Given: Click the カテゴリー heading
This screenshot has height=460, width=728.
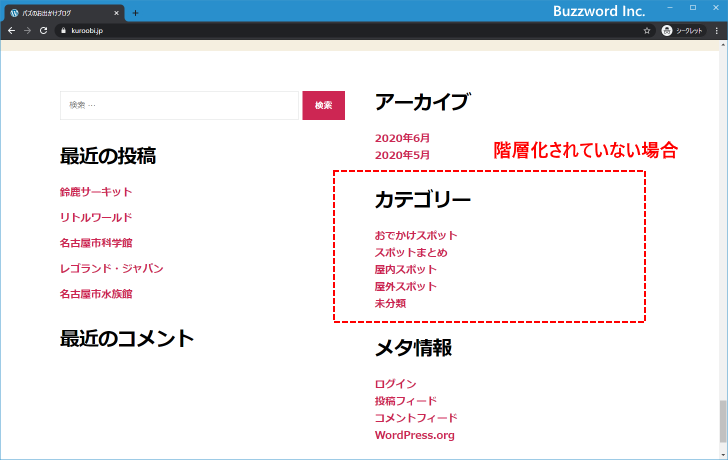Looking at the screenshot, I should click(422, 200).
